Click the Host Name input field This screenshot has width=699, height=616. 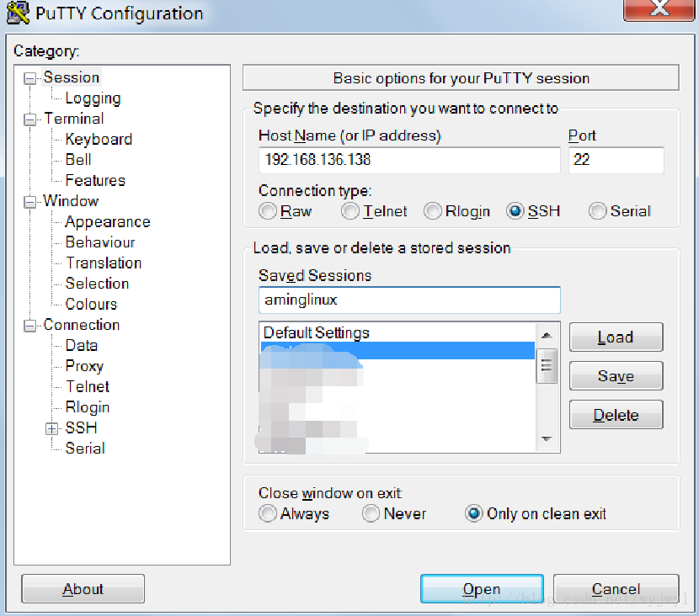(409, 160)
